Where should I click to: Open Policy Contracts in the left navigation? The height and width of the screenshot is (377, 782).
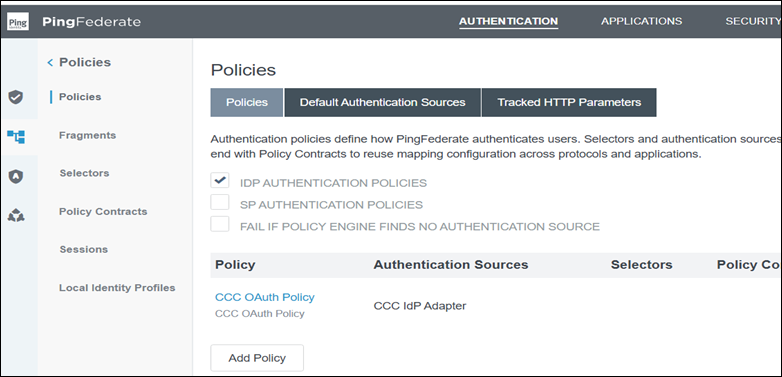[103, 211]
